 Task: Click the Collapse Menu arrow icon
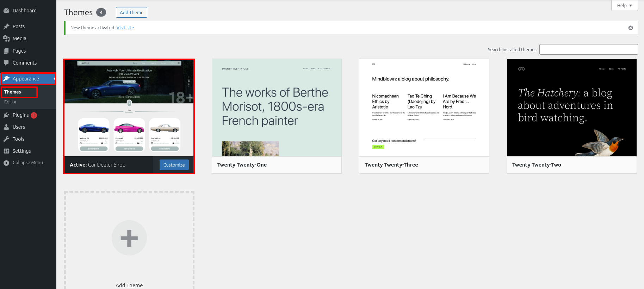coord(6,163)
